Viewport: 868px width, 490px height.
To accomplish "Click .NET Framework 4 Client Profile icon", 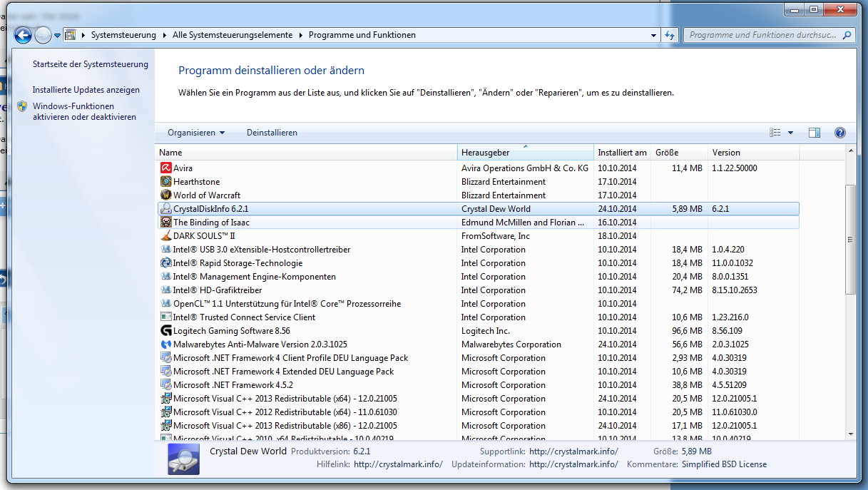I will (165, 358).
